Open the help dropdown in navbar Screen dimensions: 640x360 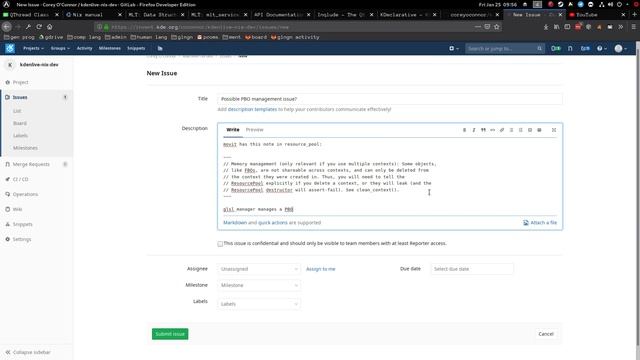click(x=602, y=49)
